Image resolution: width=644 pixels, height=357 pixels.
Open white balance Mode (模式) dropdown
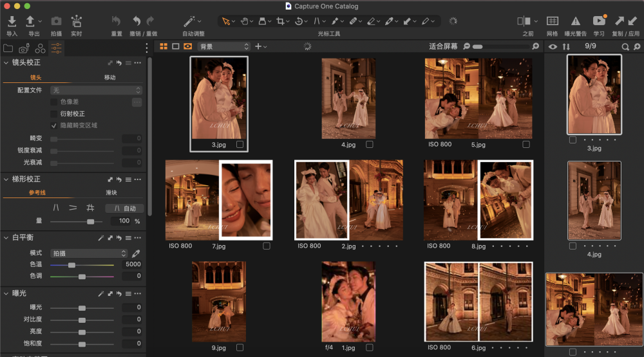pyautogui.click(x=89, y=253)
